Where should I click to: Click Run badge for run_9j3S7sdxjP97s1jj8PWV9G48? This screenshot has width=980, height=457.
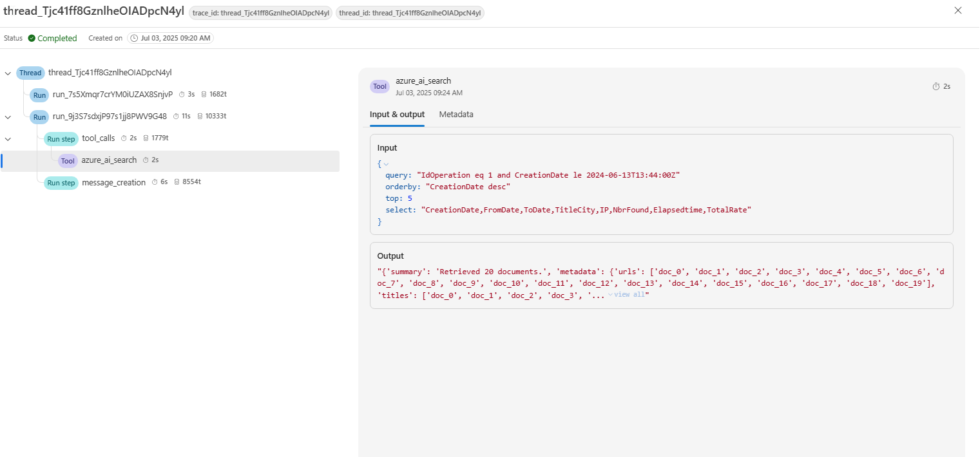point(40,117)
